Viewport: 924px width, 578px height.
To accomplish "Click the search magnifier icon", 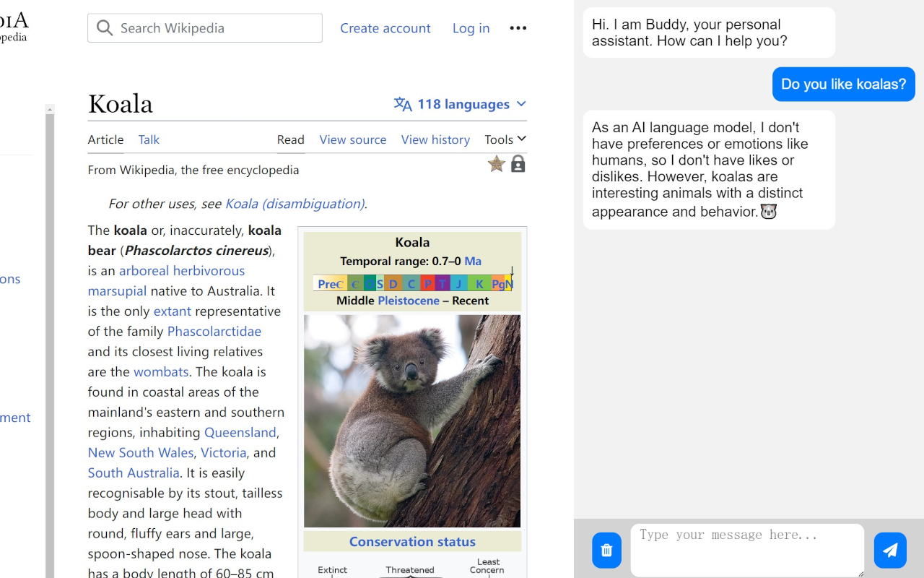I will (x=105, y=27).
